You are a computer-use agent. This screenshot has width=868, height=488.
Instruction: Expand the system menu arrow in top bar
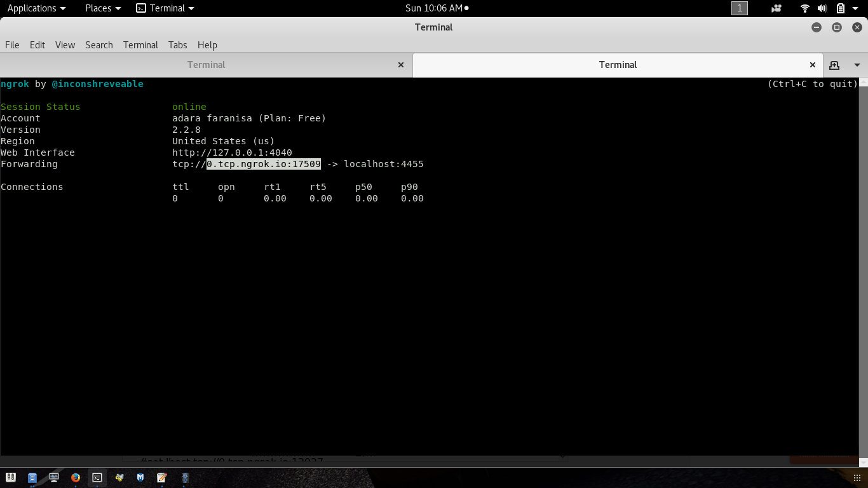point(855,8)
